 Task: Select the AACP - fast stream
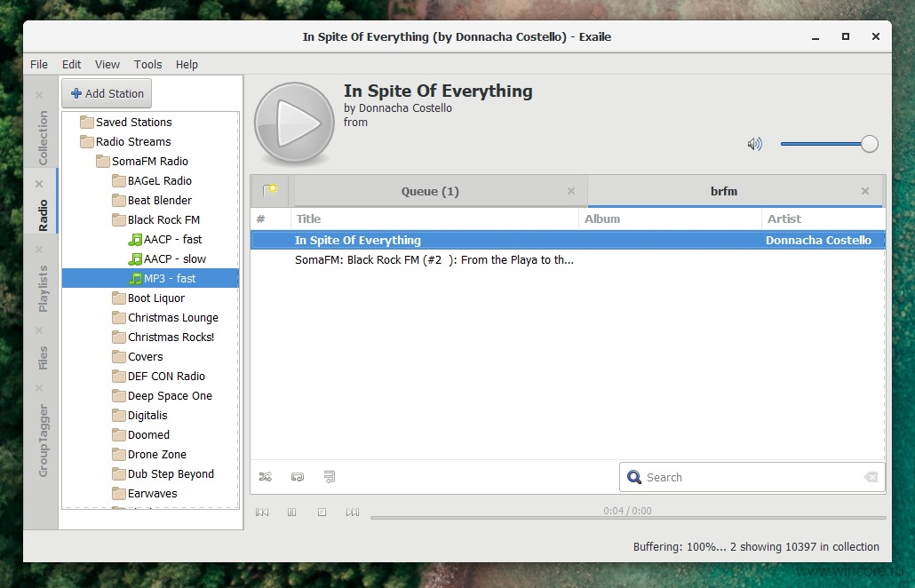[x=172, y=239]
